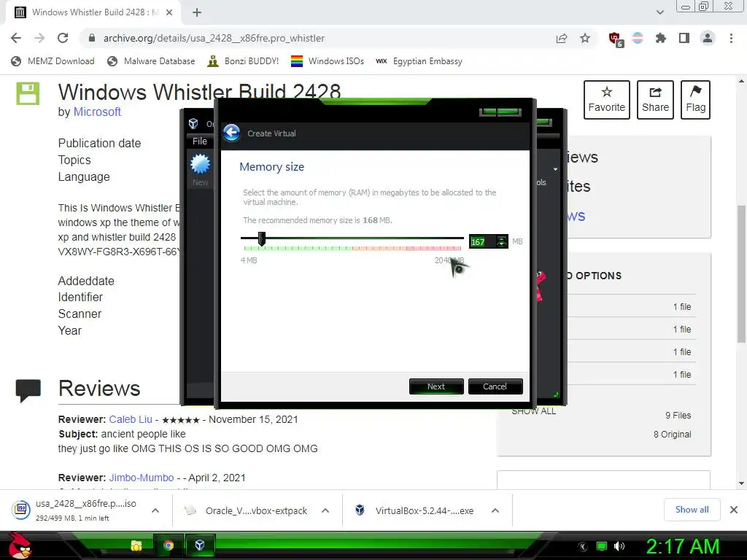Click the memory size value field showing 167
Image resolution: width=747 pixels, height=560 pixels.
(482, 242)
